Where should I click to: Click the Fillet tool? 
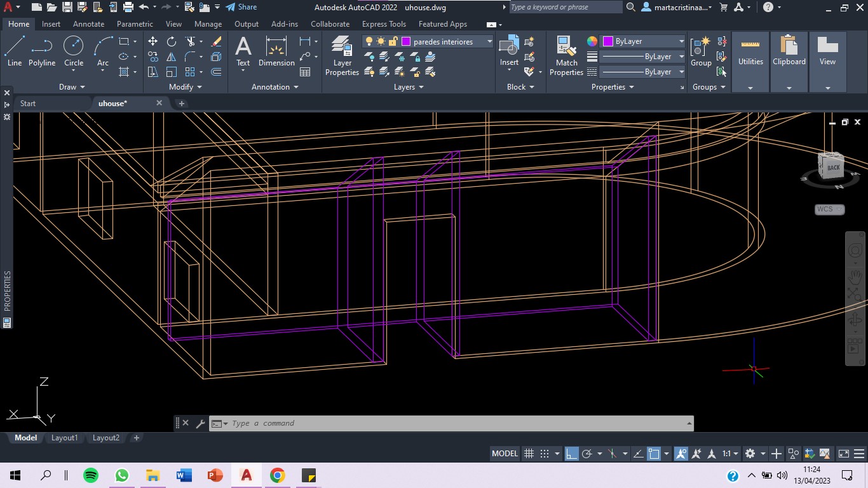190,57
